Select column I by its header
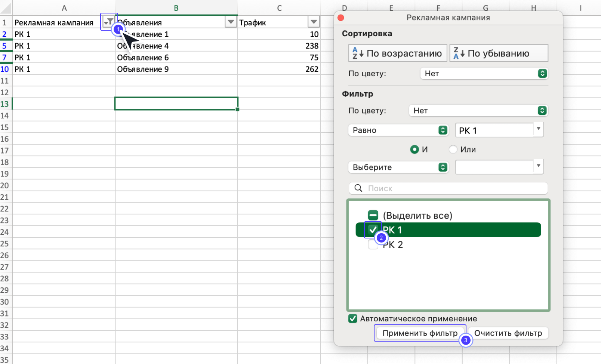 (x=580, y=8)
